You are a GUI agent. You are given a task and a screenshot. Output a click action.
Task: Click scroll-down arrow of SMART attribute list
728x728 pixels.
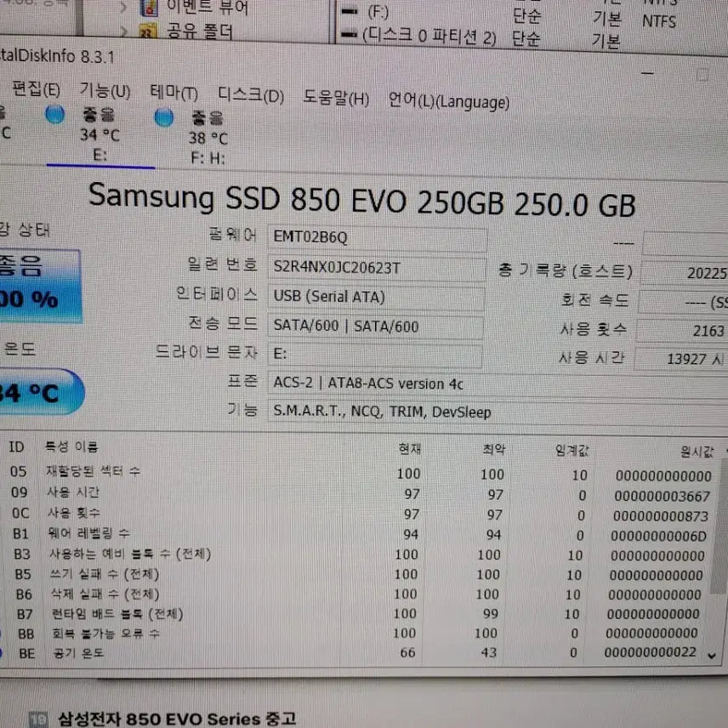coord(712,656)
